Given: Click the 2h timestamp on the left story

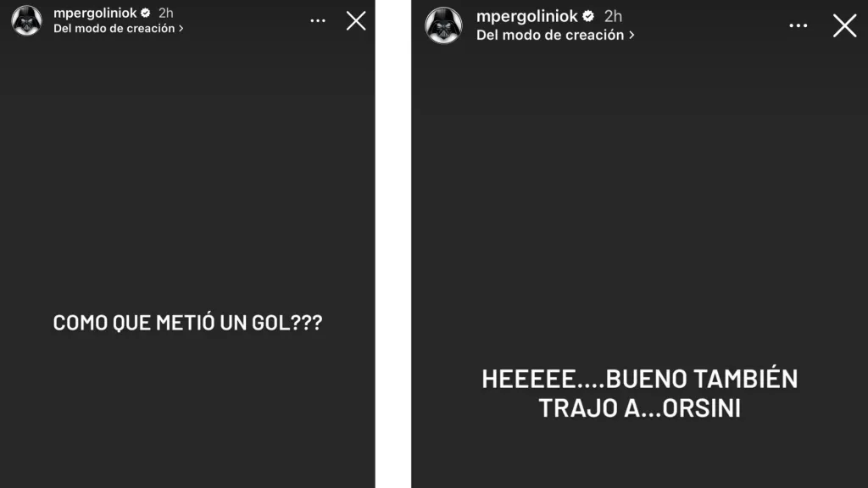Looking at the screenshot, I should coord(166,13).
